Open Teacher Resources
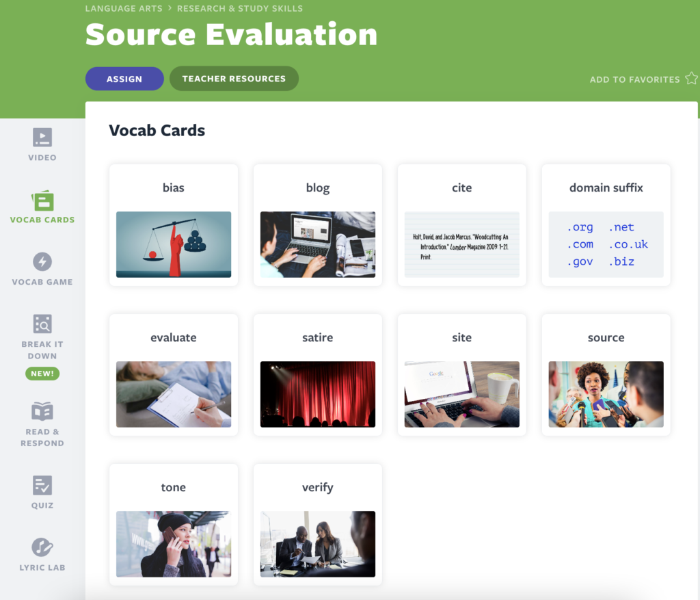This screenshot has height=600, width=700. click(234, 78)
